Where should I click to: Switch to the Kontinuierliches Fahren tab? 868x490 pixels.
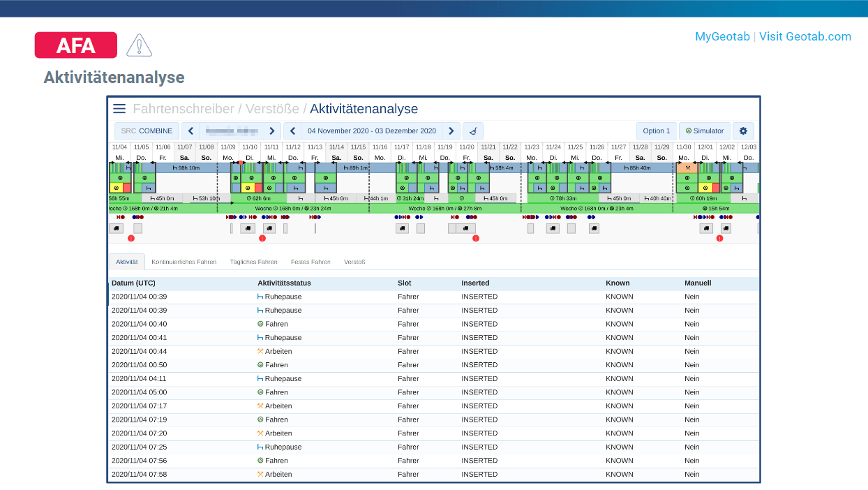click(x=184, y=262)
